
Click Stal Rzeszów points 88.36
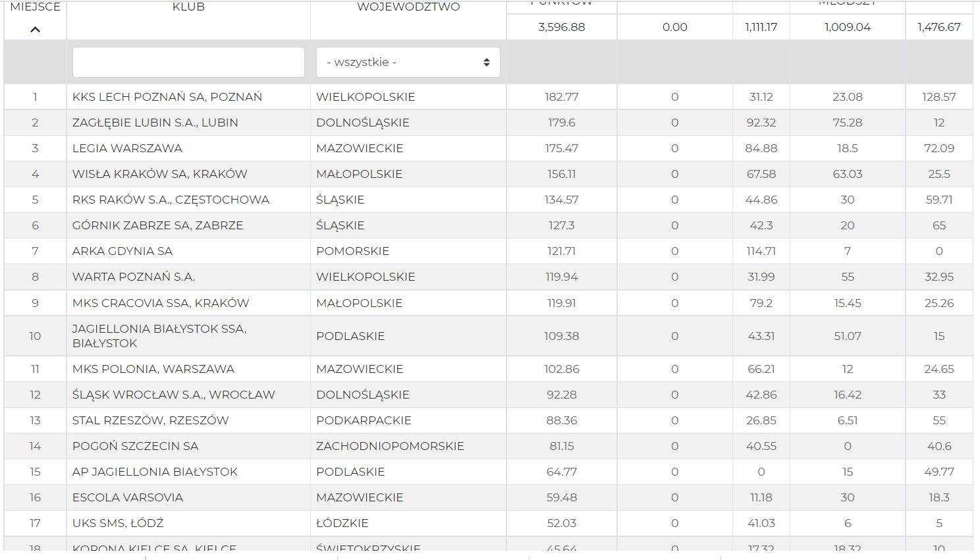point(562,420)
